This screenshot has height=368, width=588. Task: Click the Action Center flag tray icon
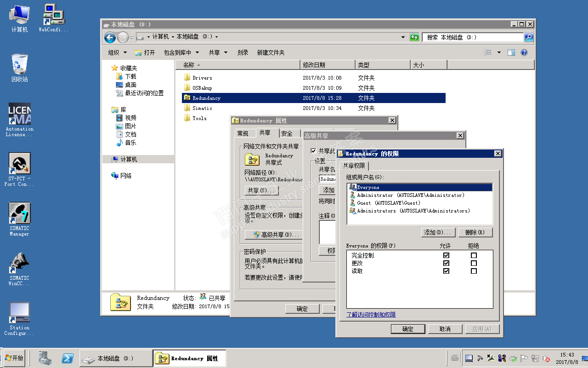524,358
